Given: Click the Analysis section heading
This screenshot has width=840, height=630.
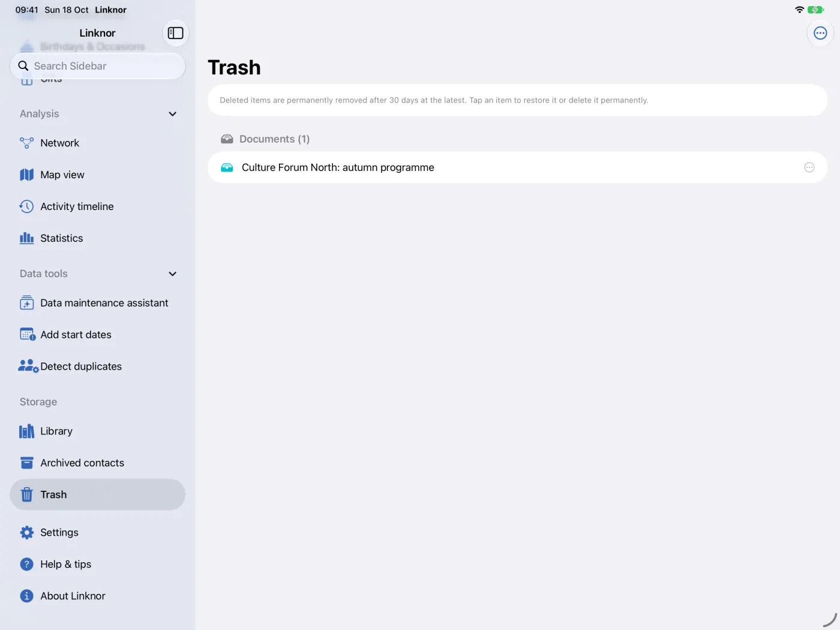Looking at the screenshot, I should [40, 114].
